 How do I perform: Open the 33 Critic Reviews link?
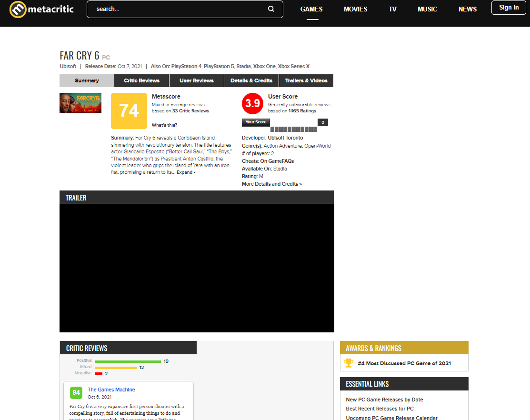[x=190, y=111]
